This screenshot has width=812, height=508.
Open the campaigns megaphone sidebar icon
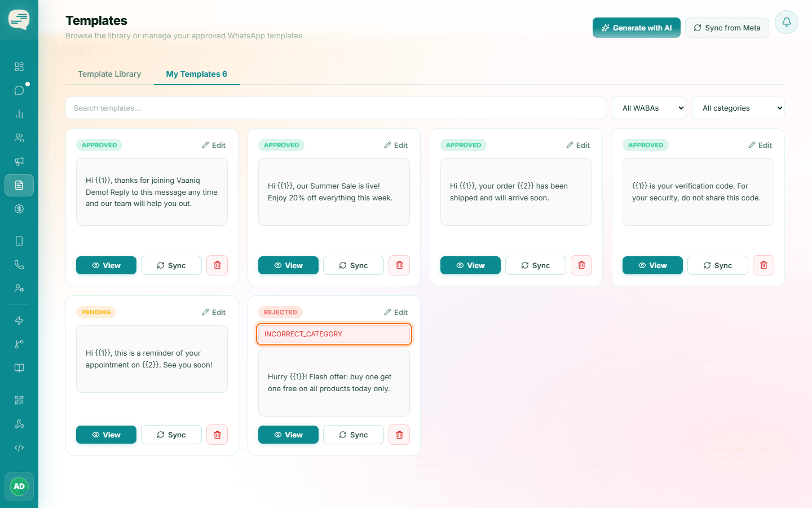[19, 161]
